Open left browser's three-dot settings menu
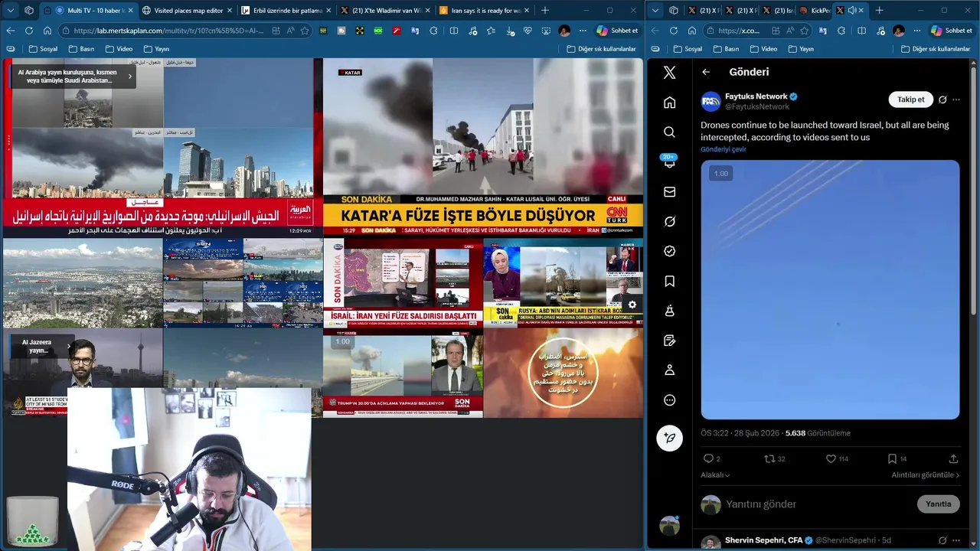Viewport: 980px width, 551px height. [x=583, y=31]
